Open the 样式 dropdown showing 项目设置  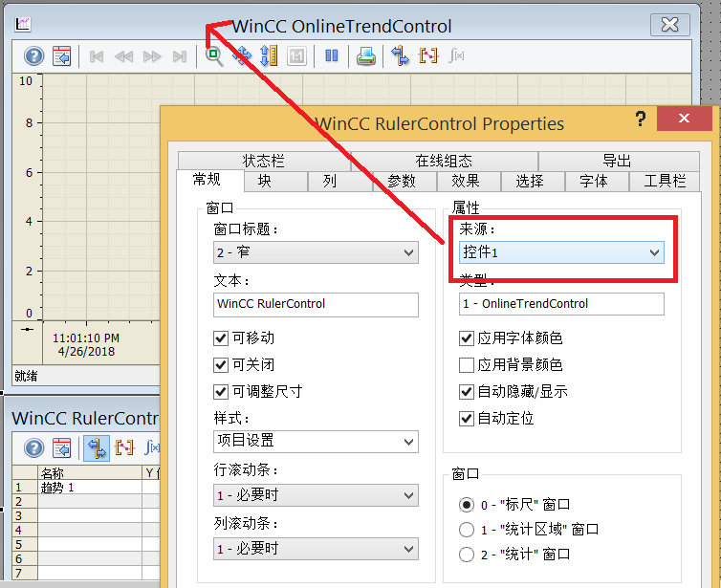(x=316, y=442)
